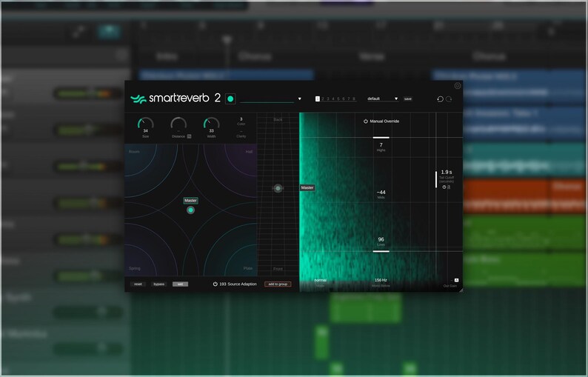588x377 pixels.
Task: Click the undo arrow icon
Action: point(440,99)
